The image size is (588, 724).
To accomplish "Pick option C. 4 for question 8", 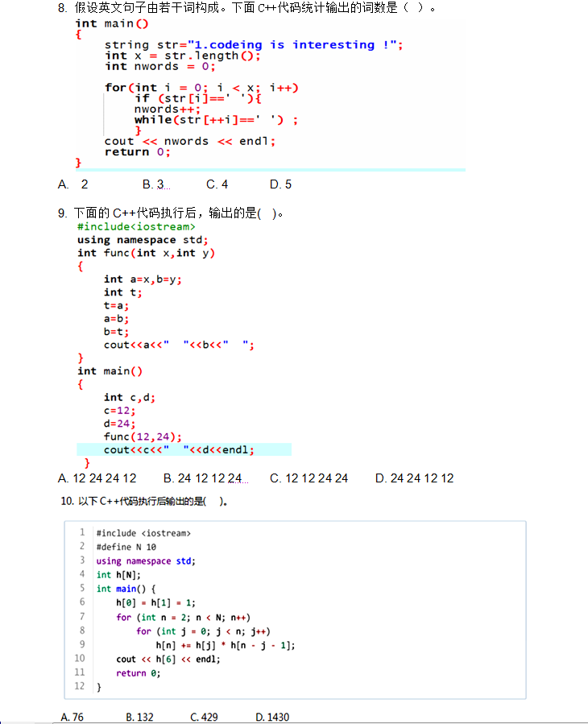I will coord(217,184).
